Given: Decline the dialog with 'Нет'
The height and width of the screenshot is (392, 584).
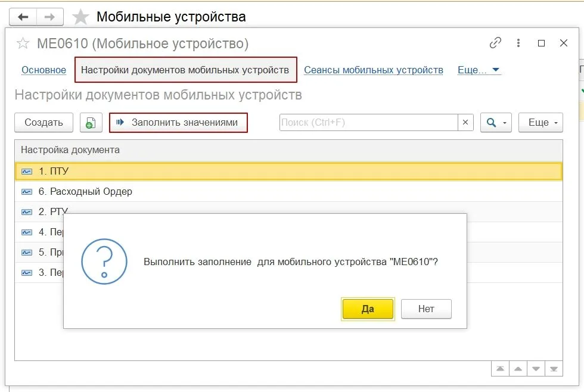Looking at the screenshot, I should click(426, 309).
